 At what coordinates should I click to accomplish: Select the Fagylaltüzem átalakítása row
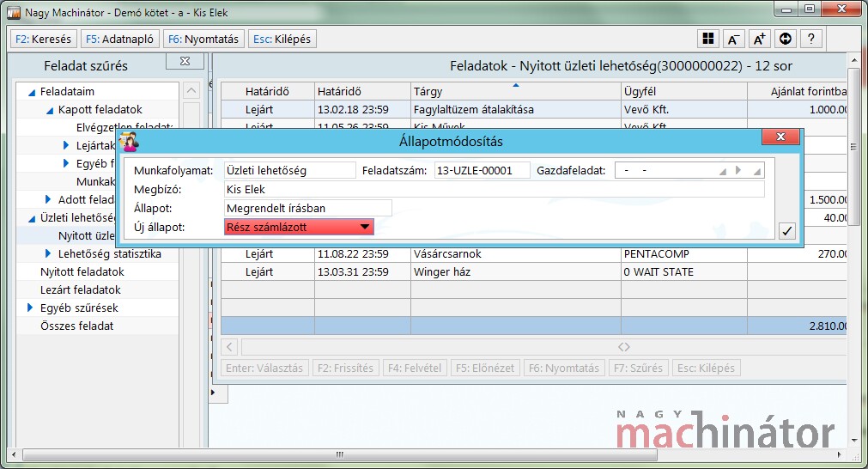click(x=534, y=110)
